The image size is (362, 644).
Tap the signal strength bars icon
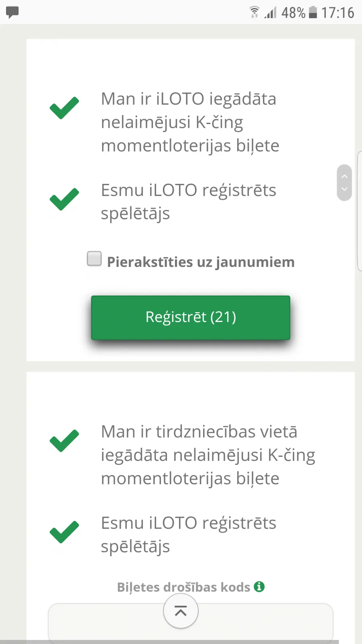[x=271, y=12]
